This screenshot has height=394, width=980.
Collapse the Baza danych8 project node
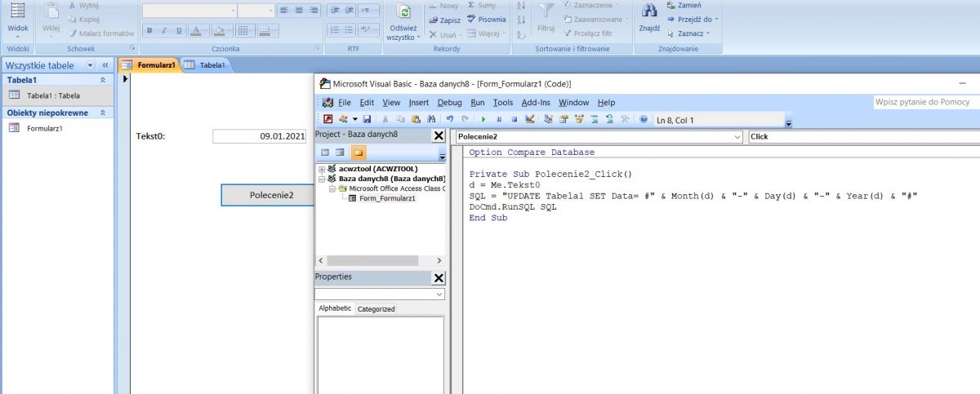322,179
